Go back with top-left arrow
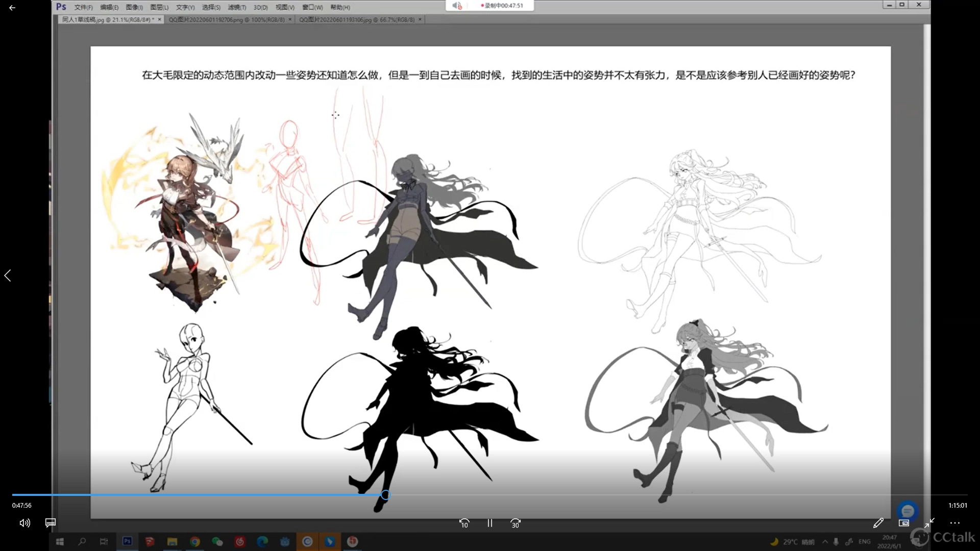The image size is (980, 551). (12, 8)
